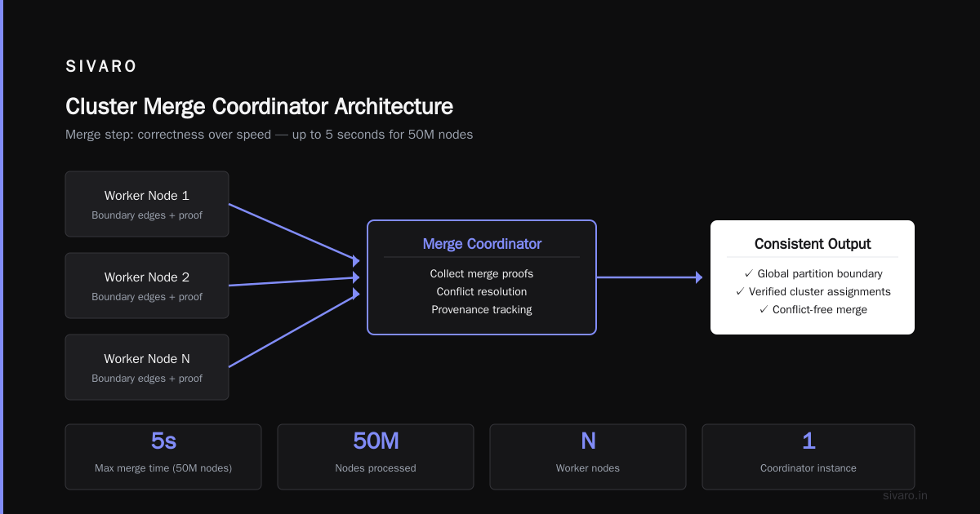The image size is (980, 514).
Task: Click the Global partition boundary checkmark
Action: point(748,274)
